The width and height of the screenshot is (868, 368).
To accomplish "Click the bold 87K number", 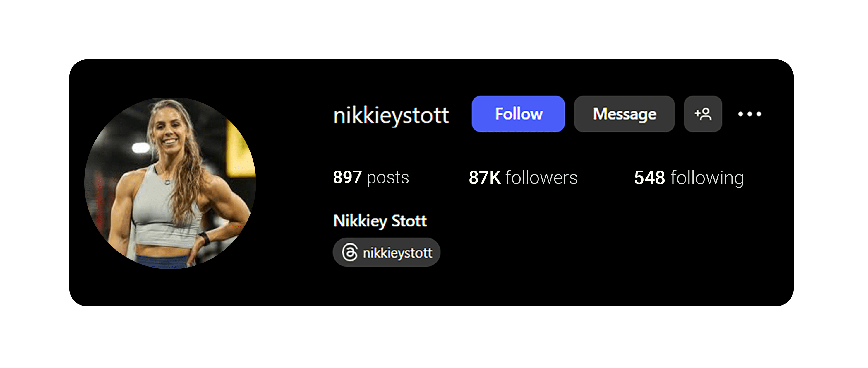I will tap(485, 178).
